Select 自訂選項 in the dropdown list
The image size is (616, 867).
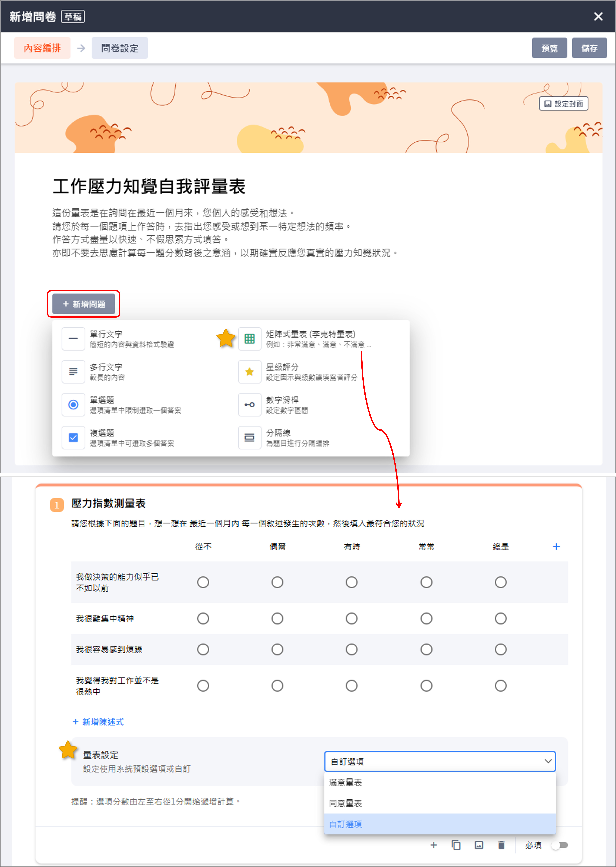point(440,824)
